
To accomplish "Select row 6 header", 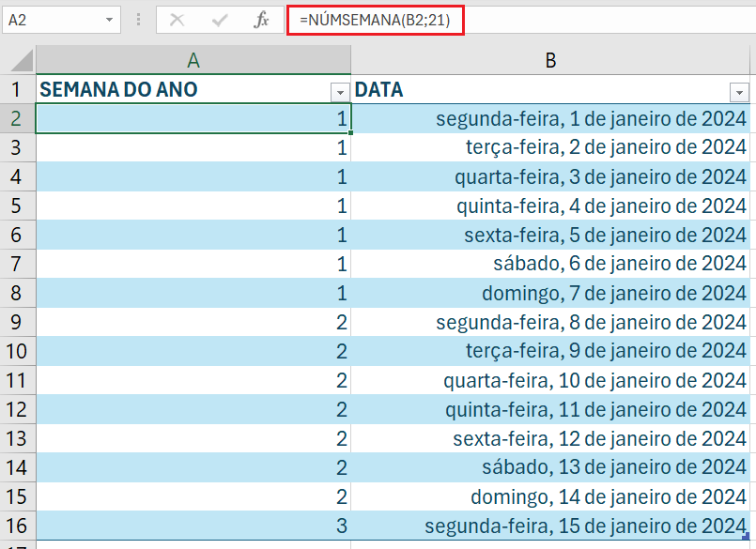I will point(17,235).
